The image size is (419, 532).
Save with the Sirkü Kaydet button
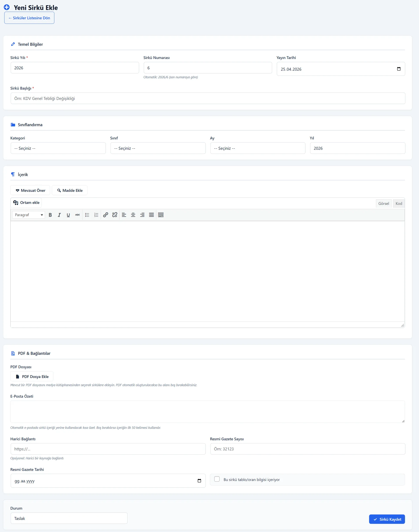[387, 519]
